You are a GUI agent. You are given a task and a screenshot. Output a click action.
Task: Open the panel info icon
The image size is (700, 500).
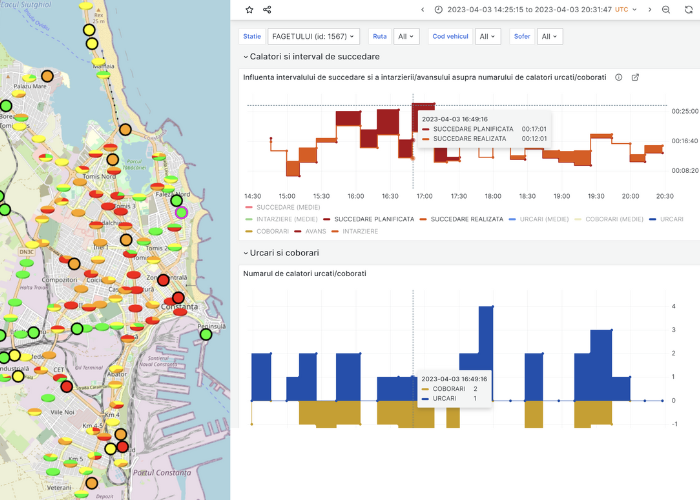coord(618,77)
